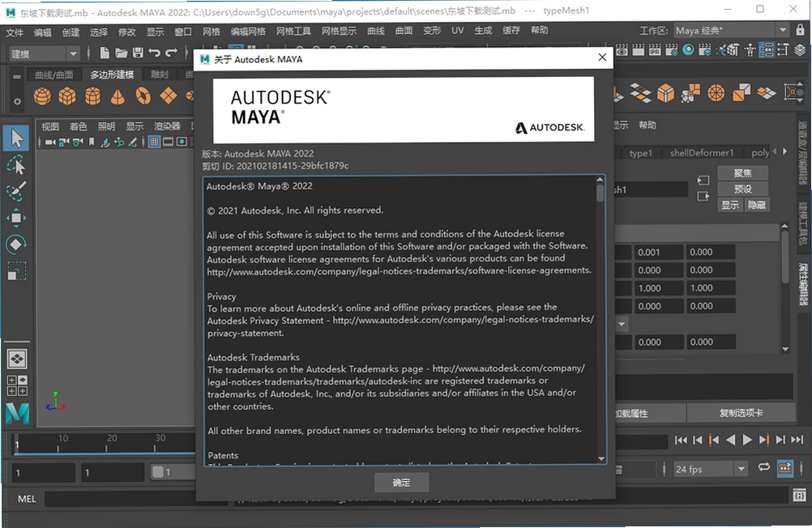Create a polygon torus from the shelf
Image resolution: width=812 pixels, height=528 pixels.
143,96
